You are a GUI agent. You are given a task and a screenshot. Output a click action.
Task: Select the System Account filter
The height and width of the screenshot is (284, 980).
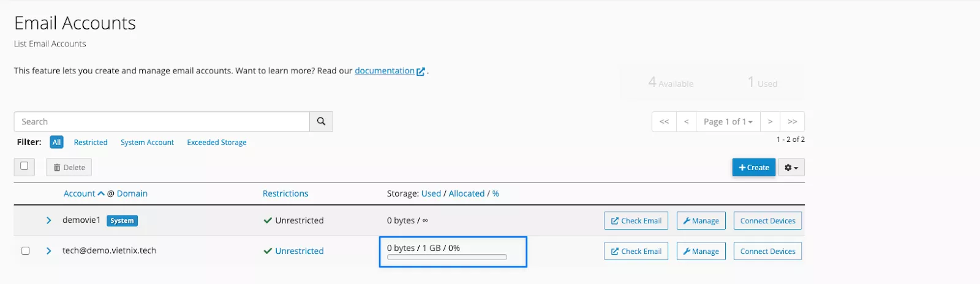(x=147, y=143)
